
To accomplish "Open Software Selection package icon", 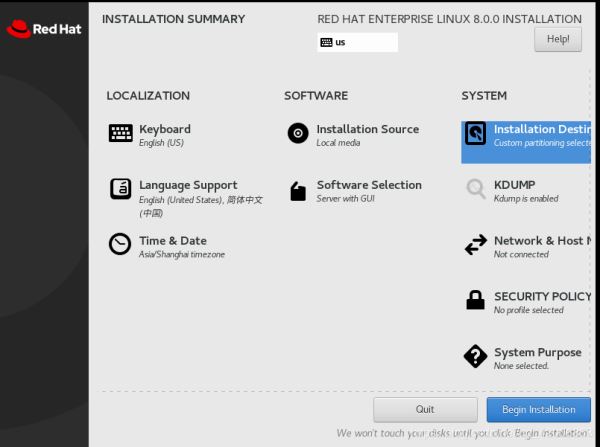I will [298, 190].
